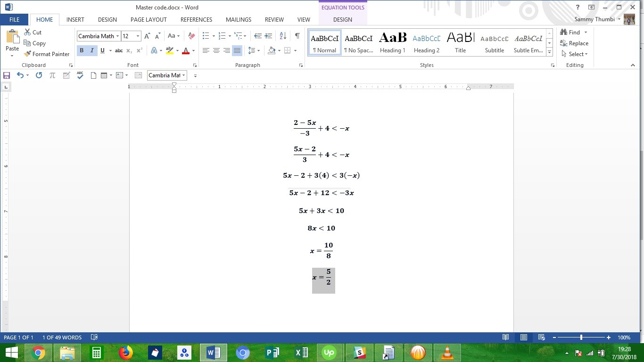
Task: Show or hide paragraph marks
Action: pyautogui.click(x=297, y=36)
